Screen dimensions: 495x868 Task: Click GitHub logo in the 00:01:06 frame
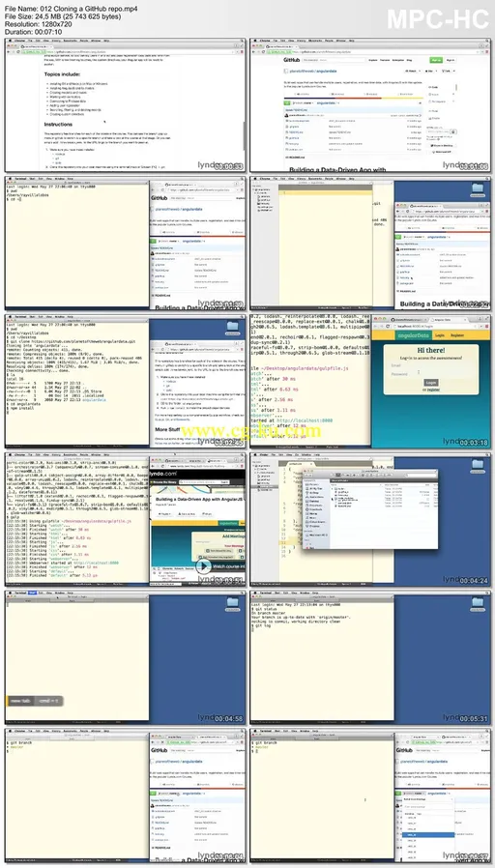[292, 59]
